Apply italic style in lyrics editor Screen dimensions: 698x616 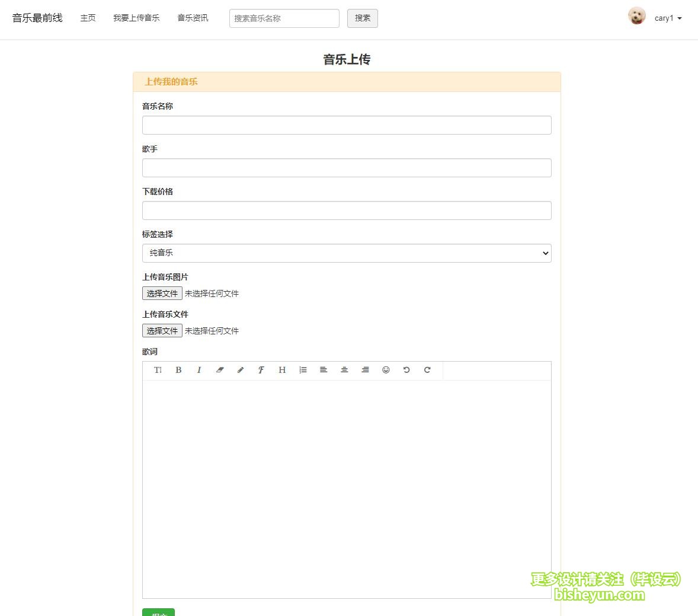[x=199, y=370]
